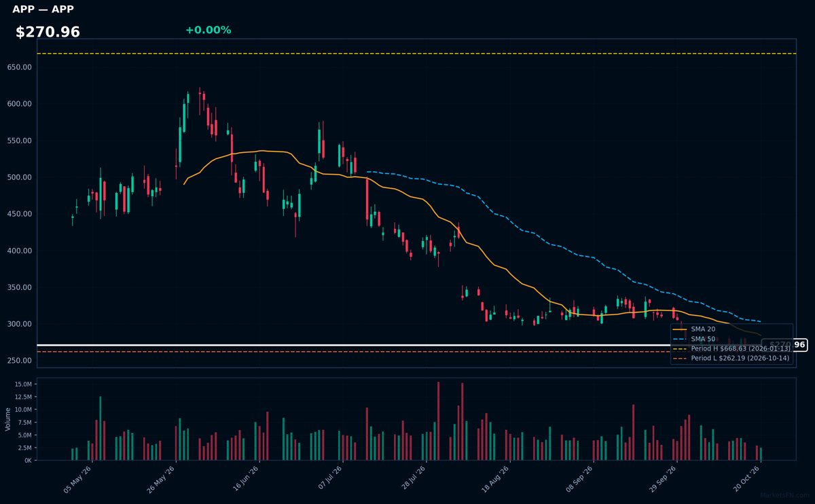Click the 15.0M volume axis label

click(23, 384)
